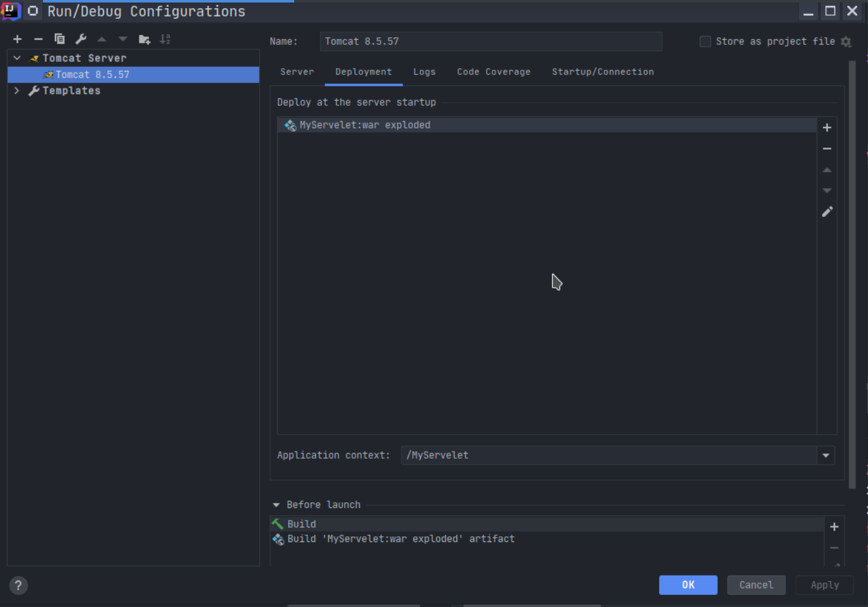Remove artifact from deploy list
This screenshot has width=868, height=607.
tap(827, 149)
